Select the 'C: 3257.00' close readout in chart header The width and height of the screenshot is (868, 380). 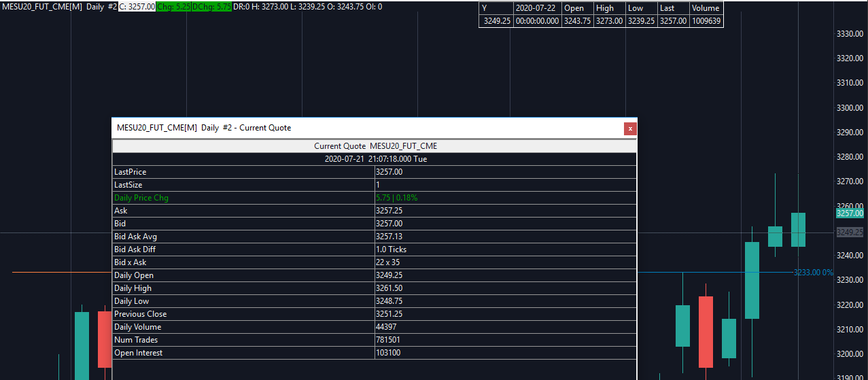coord(137,7)
